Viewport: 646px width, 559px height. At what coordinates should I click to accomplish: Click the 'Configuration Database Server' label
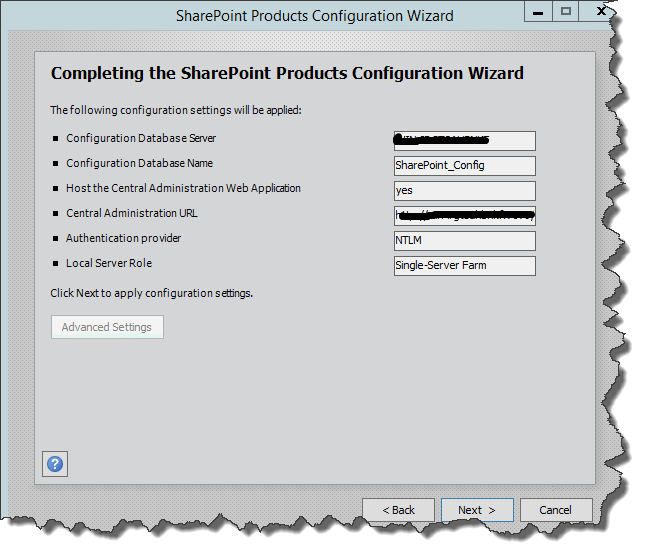(141, 138)
